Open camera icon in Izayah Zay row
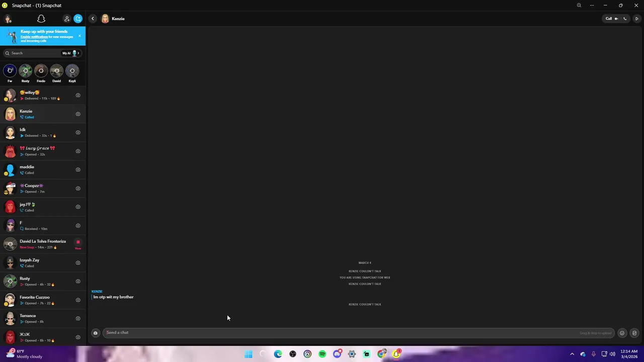This screenshot has width=644, height=362. pyautogui.click(x=78, y=262)
